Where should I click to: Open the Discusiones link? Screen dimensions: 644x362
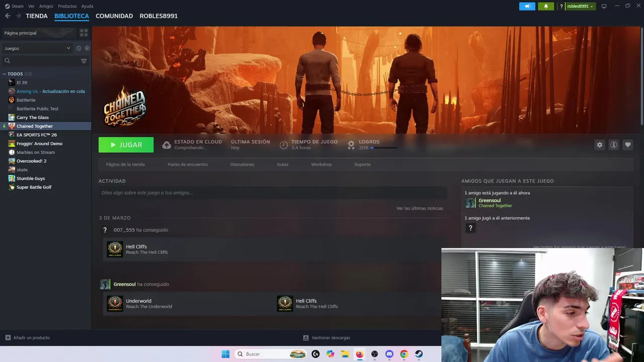(x=243, y=164)
